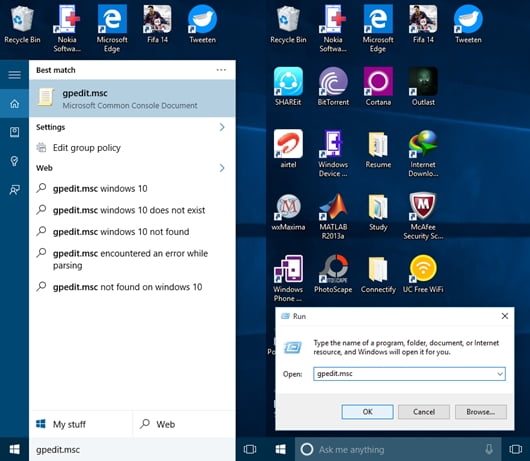This screenshot has width=530, height=461.
Task: Open the SHAREit desktop shortcut
Action: coord(288,87)
